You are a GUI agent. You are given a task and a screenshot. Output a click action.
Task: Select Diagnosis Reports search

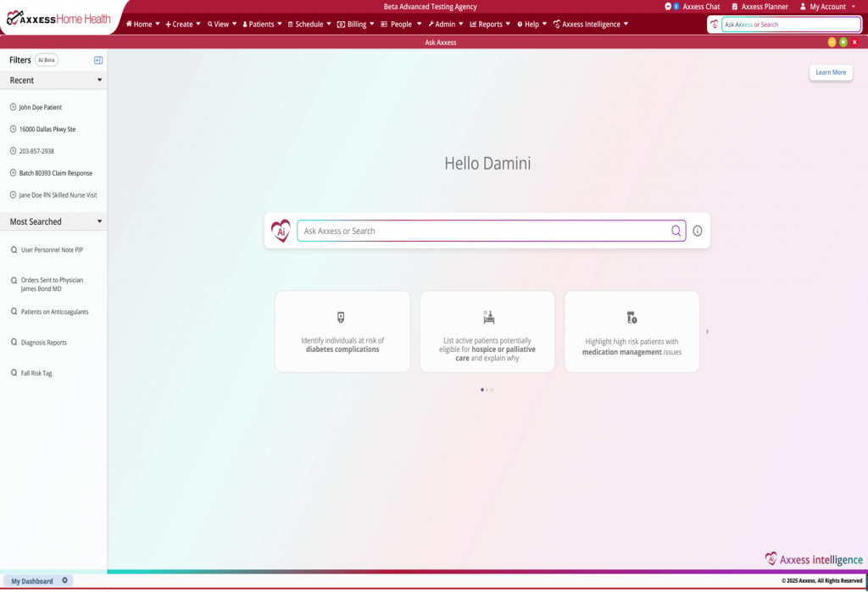(x=44, y=343)
